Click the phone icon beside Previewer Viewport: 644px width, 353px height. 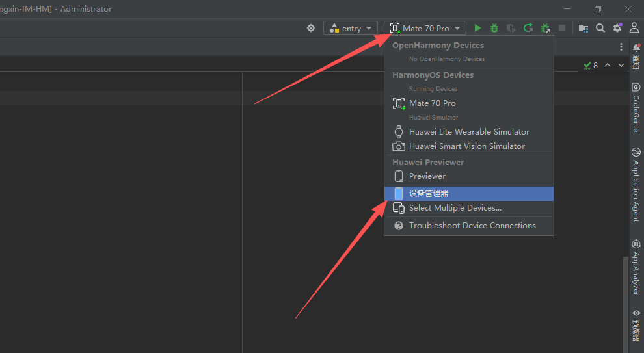click(x=398, y=176)
